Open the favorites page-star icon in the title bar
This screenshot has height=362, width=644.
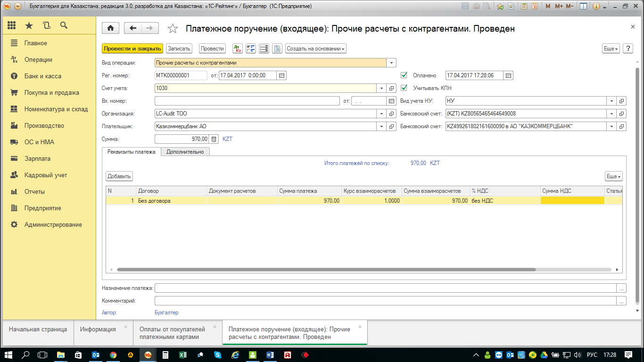pyautogui.click(x=511, y=7)
